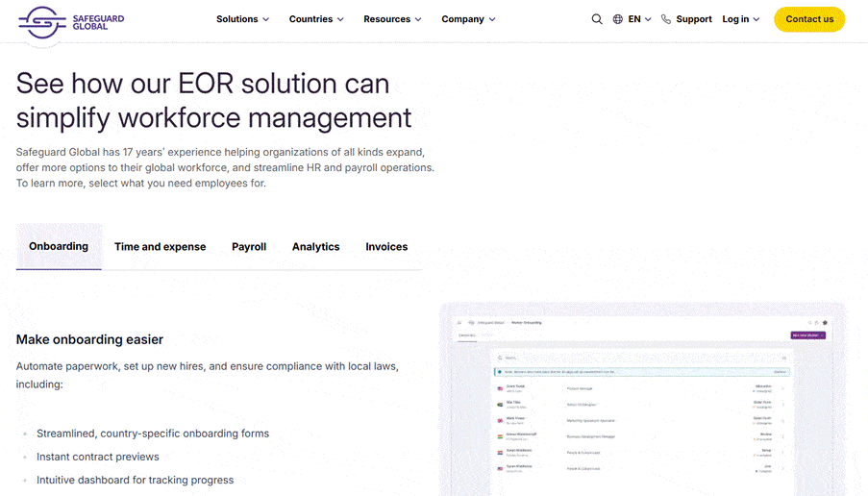Open the EN language selector
868x496 pixels.
tap(639, 19)
